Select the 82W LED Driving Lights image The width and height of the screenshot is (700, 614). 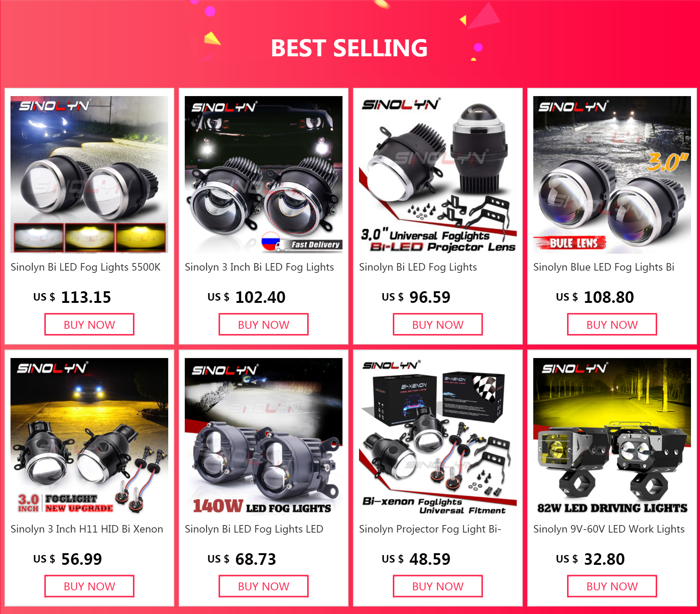click(612, 437)
